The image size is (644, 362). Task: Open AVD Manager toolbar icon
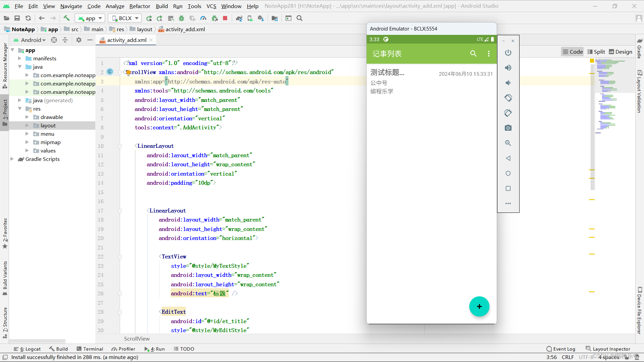(250, 18)
